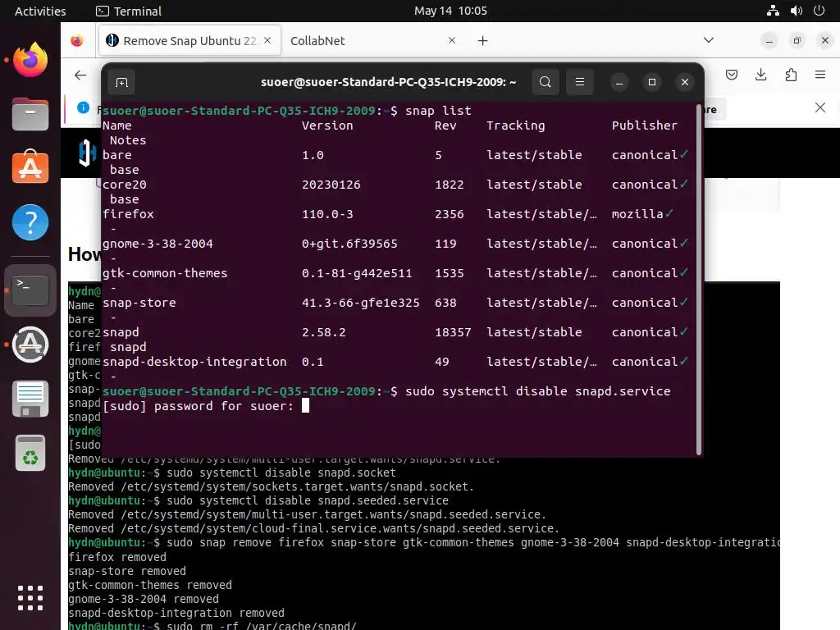Click 'Tracking' column header in terminal
The height and width of the screenshot is (630, 840).
pyautogui.click(x=515, y=126)
